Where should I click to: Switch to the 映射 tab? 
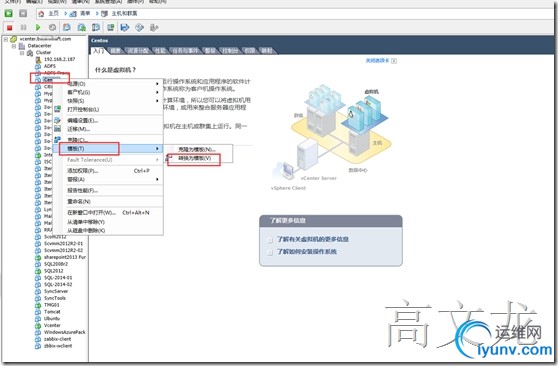(267, 51)
